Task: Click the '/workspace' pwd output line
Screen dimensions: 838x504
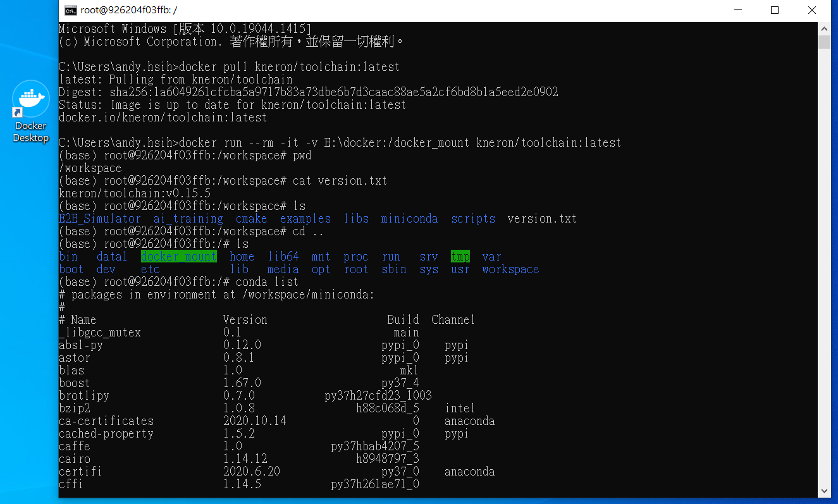Action: coord(90,168)
